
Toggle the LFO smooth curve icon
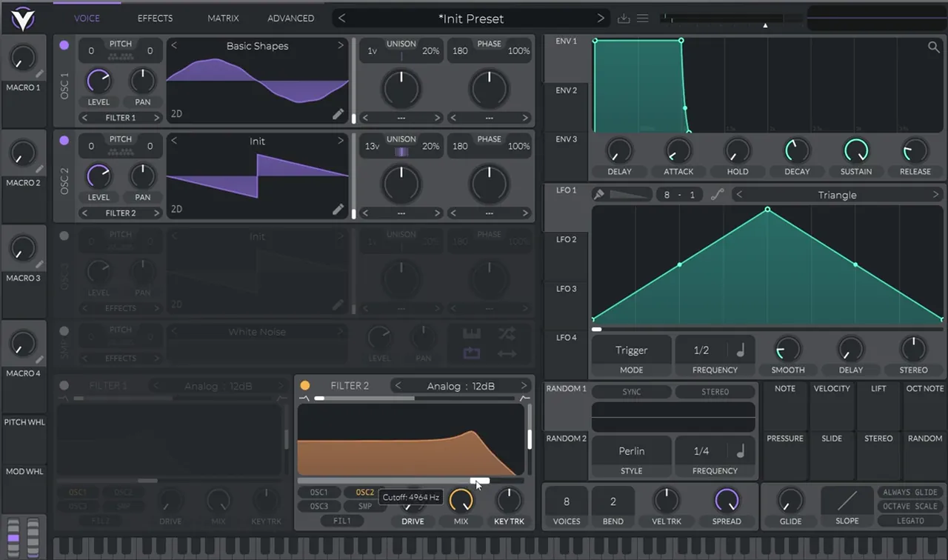717,195
